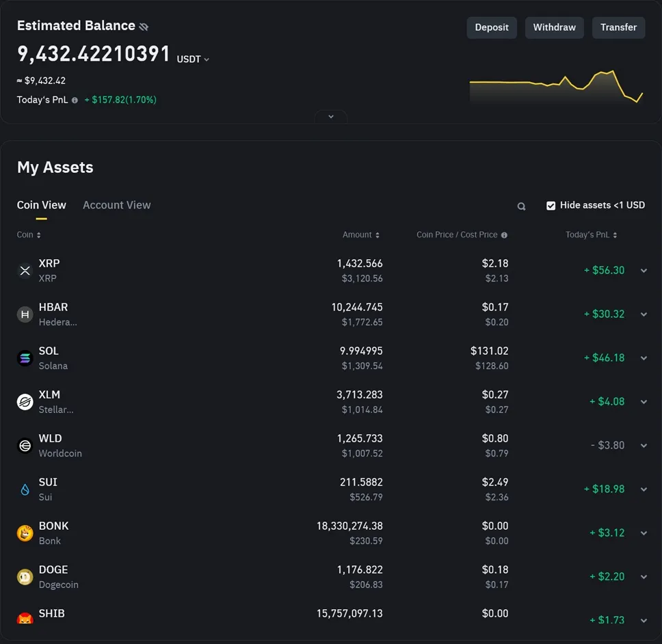Viewport: 662px width, 644px height.
Task: Expand the HBAR row chevron
Action: [x=644, y=314]
